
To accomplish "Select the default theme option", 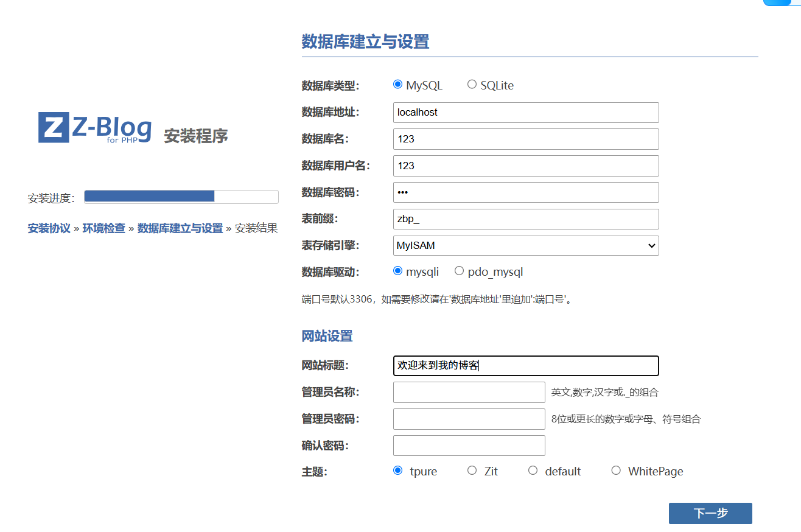I will tap(533, 471).
